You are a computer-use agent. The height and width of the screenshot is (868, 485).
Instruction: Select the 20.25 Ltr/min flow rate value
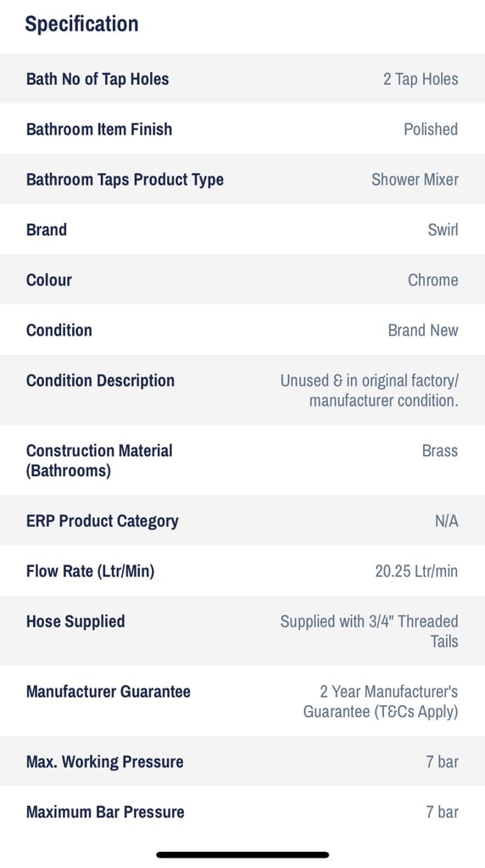[x=416, y=570]
